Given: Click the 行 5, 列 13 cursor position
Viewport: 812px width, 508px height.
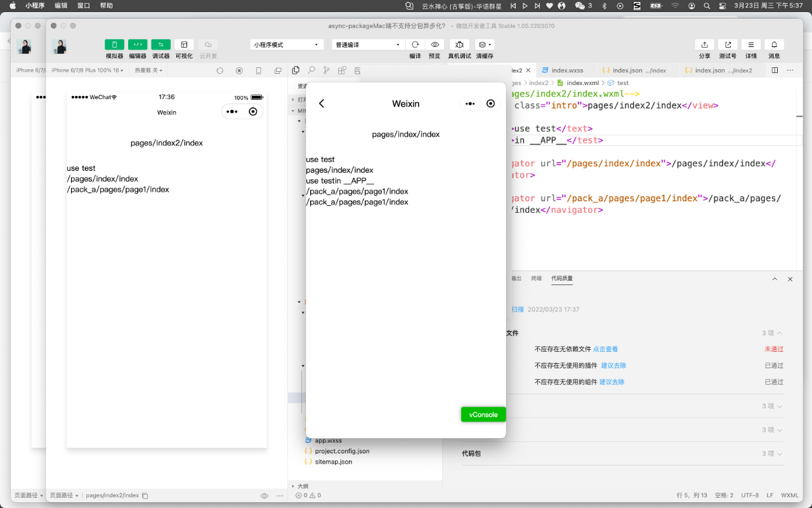Looking at the screenshot, I should click(x=692, y=495).
